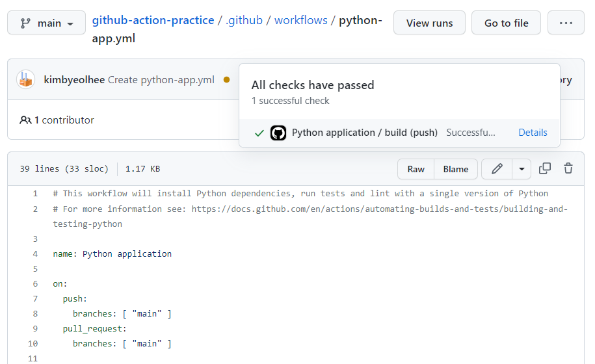Open the three-dots more options button
The width and height of the screenshot is (595, 364).
coord(566,23)
